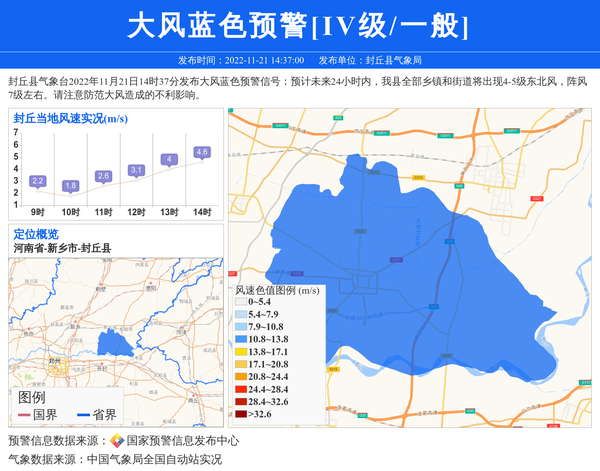
Task: Select the 13.8~17.1 yellow legend swatch
Action: point(240,352)
